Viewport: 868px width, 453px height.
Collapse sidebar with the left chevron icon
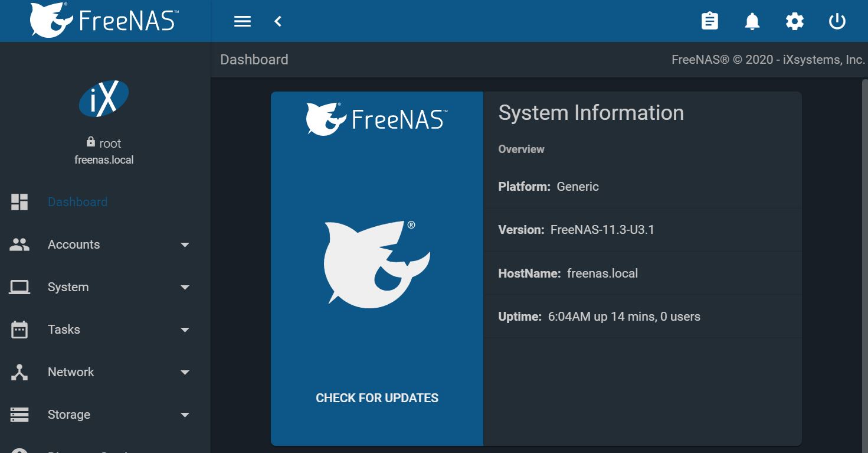pyautogui.click(x=278, y=22)
